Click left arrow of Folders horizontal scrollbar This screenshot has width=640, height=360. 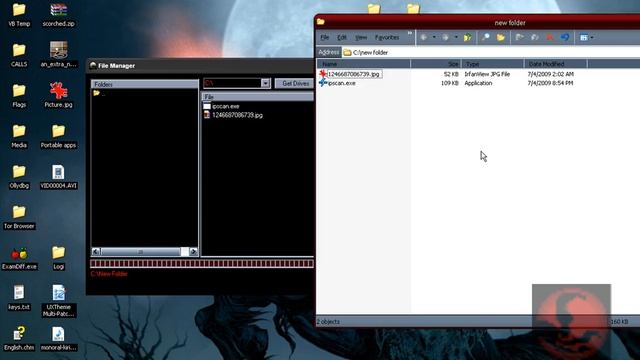(x=96, y=251)
